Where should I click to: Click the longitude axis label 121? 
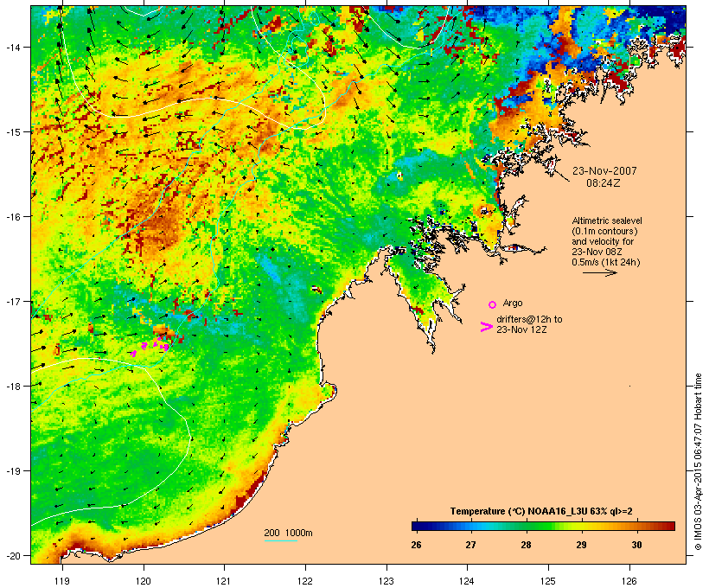(x=224, y=581)
